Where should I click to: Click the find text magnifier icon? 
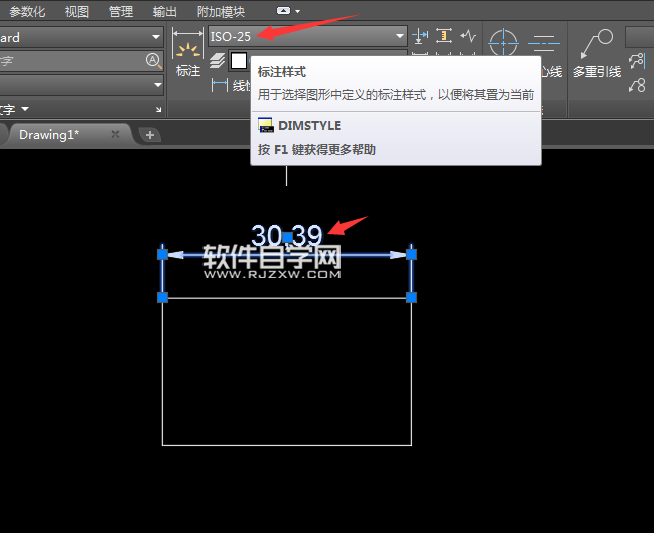tap(153, 61)
